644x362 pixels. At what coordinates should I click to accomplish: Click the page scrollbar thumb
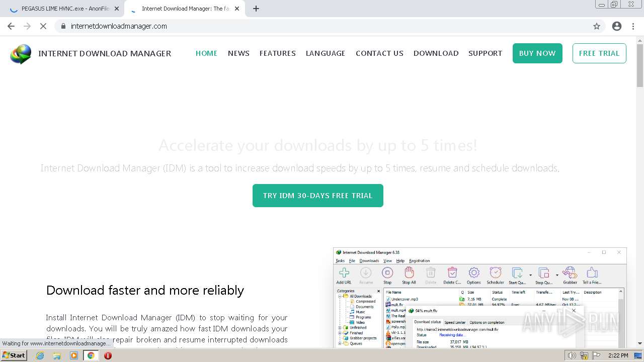pos(640,65)
